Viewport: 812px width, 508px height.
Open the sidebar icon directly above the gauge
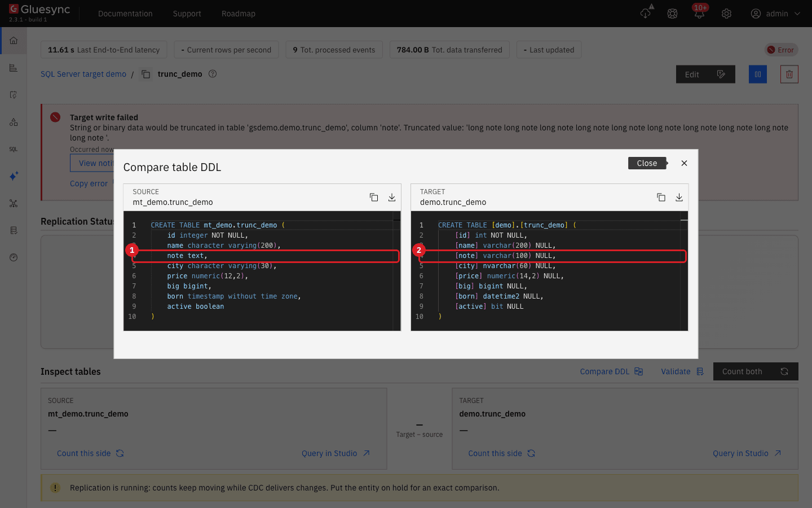14,230
